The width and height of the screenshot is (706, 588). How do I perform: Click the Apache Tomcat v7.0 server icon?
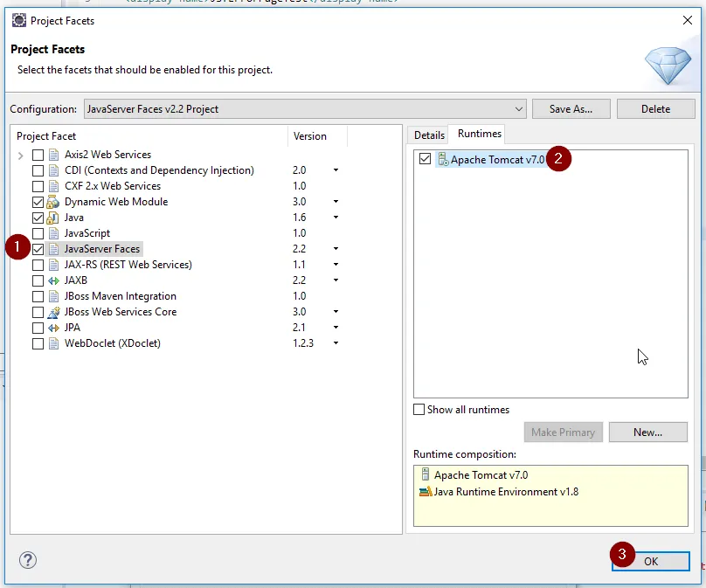pos(443,160)
